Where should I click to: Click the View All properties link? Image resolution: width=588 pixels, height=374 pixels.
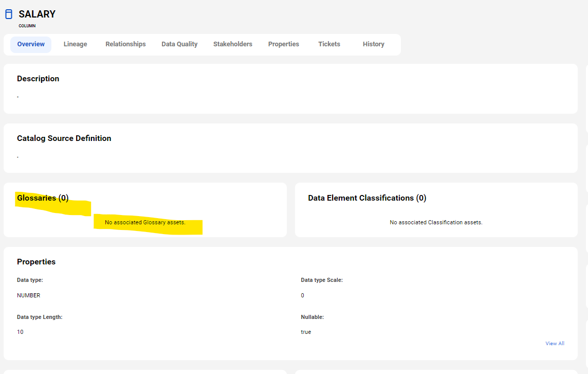point(555,343)
